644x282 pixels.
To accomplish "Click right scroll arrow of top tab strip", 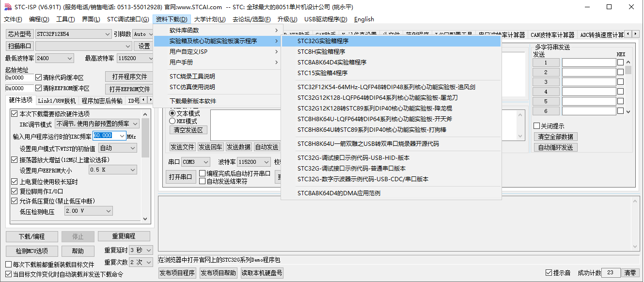I will point(636,34).
